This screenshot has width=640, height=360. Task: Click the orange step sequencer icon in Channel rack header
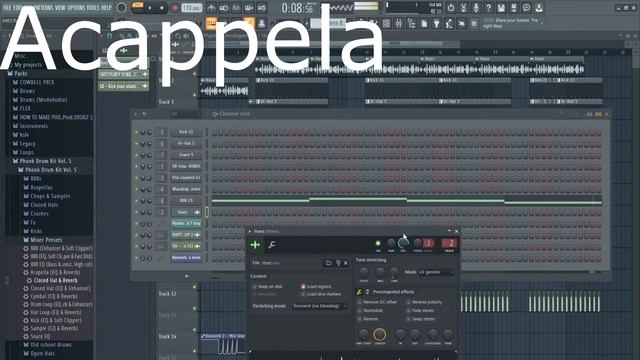coord(598,114)
